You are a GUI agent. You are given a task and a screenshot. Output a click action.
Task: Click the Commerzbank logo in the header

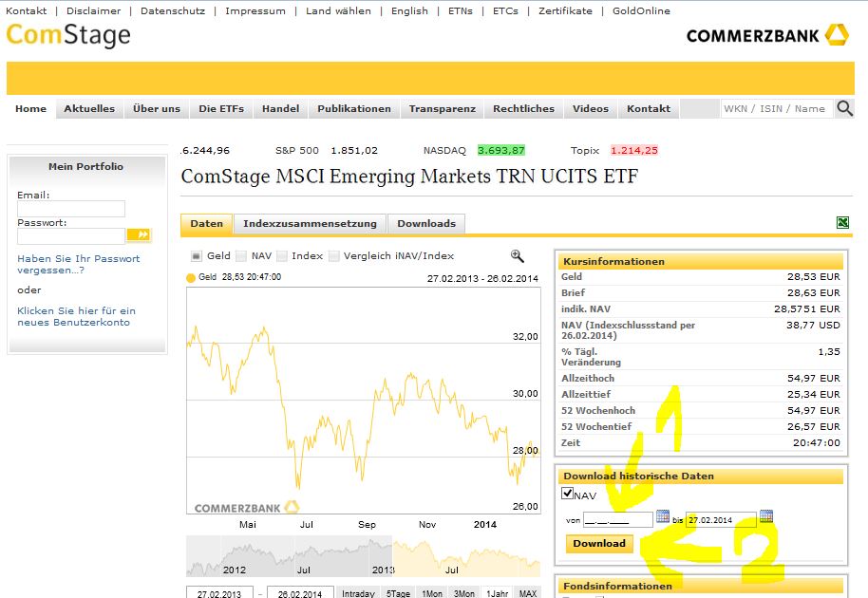pos(766,36)
